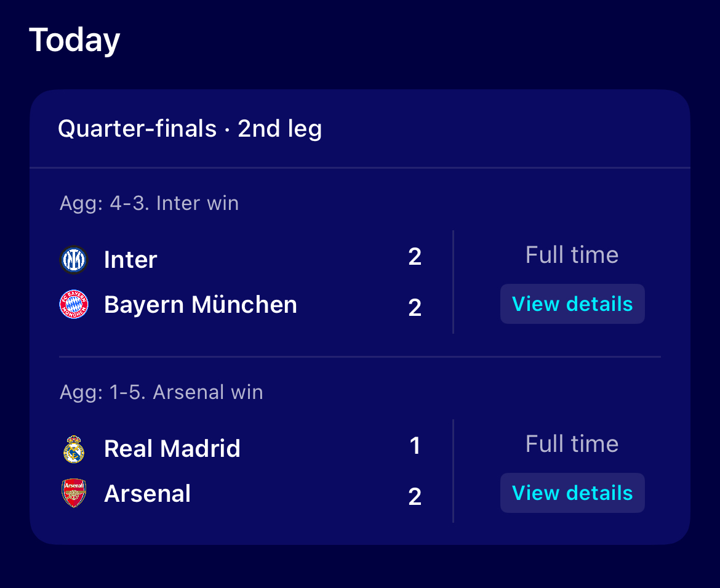Click Arsenal's score of 2
Image resolution: width=720 pixels, height=588 pixels.
point(415,497)
